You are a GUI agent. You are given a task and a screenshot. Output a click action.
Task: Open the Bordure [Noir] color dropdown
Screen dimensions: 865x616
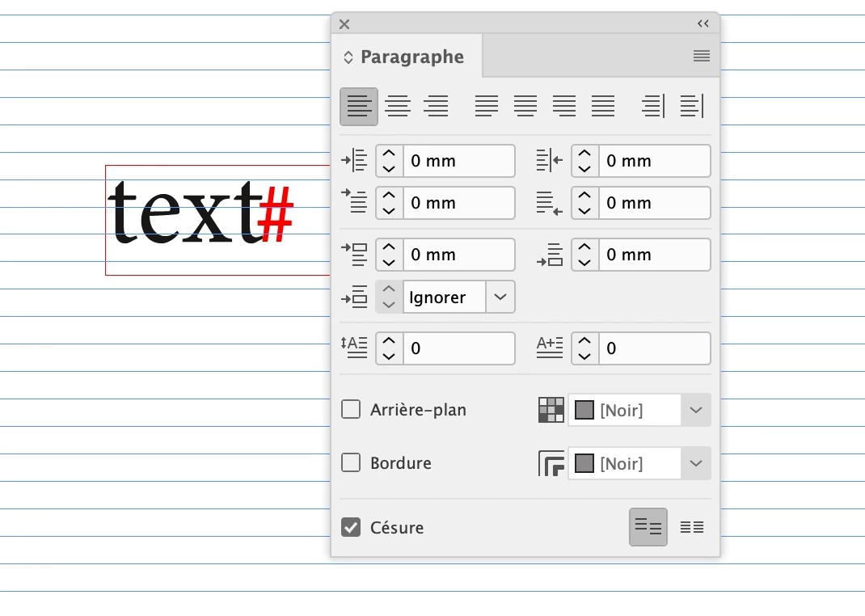pos(696,463)
